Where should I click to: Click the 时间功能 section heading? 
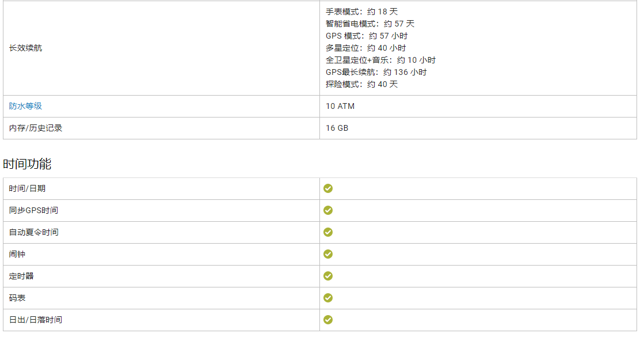(27, 164)
